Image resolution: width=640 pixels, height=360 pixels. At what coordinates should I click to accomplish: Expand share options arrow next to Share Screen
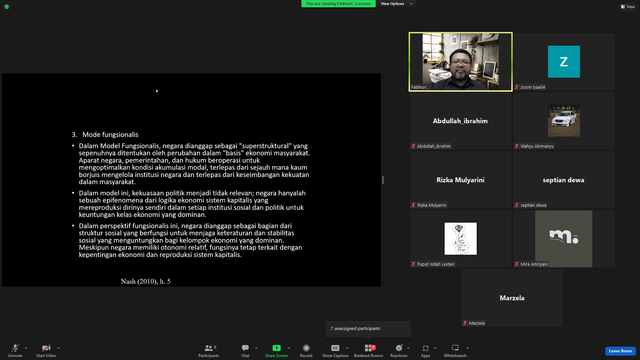click(289, 348)
